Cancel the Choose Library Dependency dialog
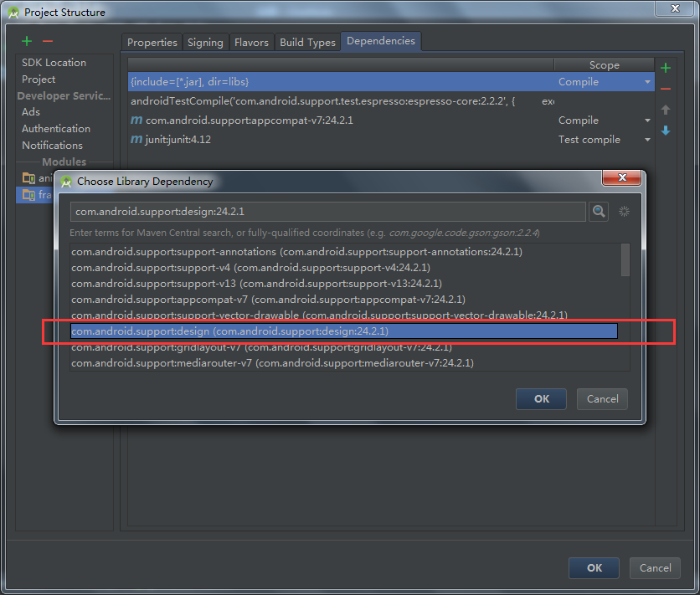Image resolution: width=700 pixels, height=595 pixels. tap(602, 398)
